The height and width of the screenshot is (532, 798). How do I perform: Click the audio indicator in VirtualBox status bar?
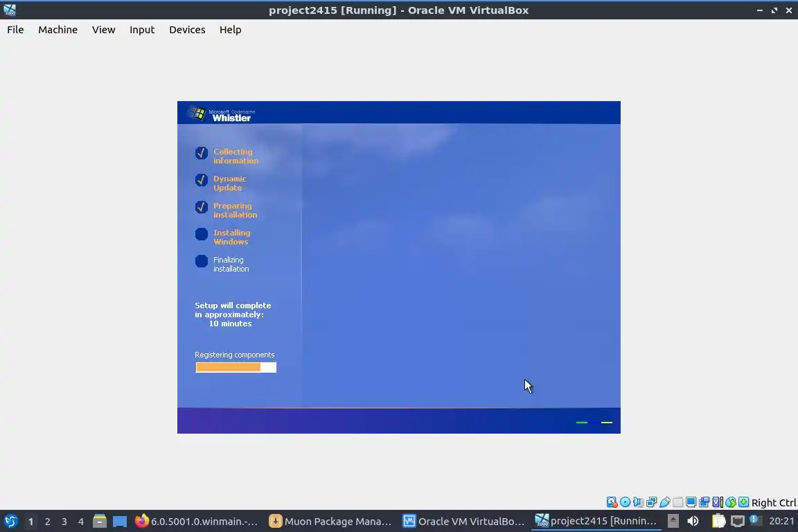[638, 502]
